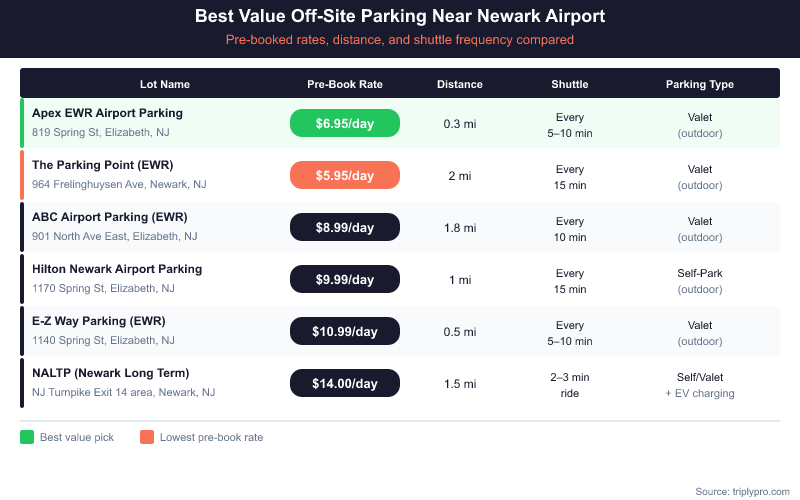Choose the $10.99/day rate pill
The width and height of the screenshot is (800, 500).
pos(345,331)
